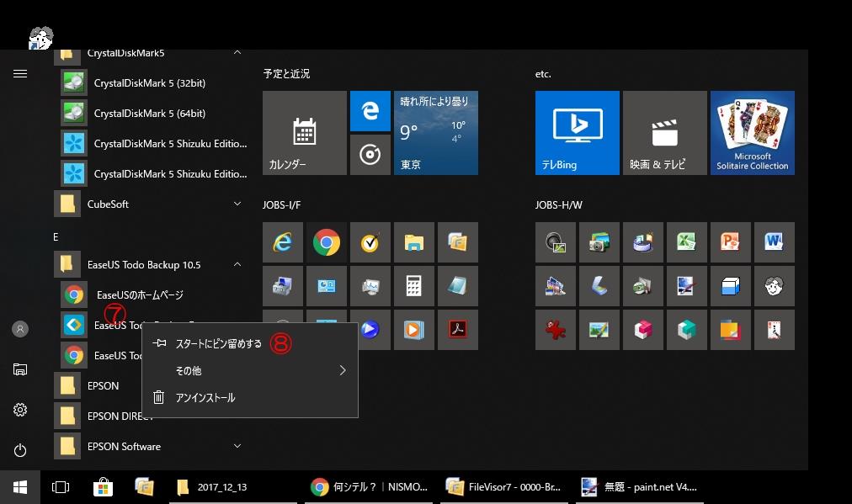Launch the Word tile in JOBS-H/W
Viewport: 852px width, 504px height.
(x=775, y=242)
